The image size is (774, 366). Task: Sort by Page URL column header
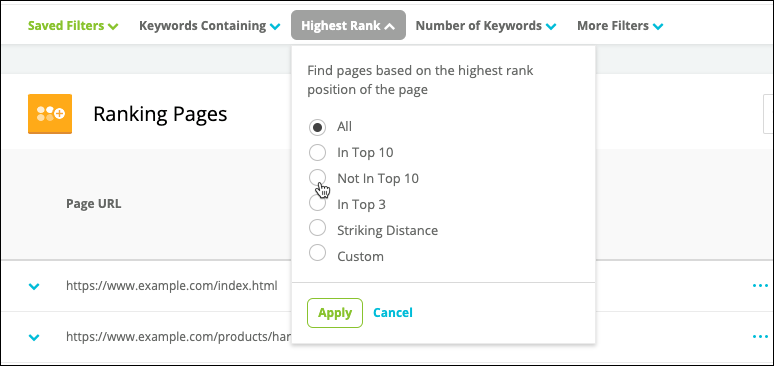[x=94, y=203]
